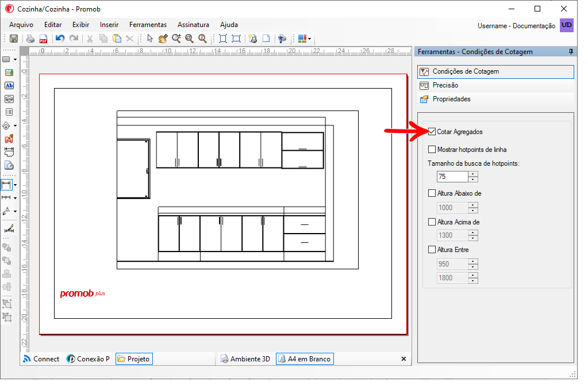
Task: Click the Zoom to fit red magnifier
Action: tap(203, 39)
